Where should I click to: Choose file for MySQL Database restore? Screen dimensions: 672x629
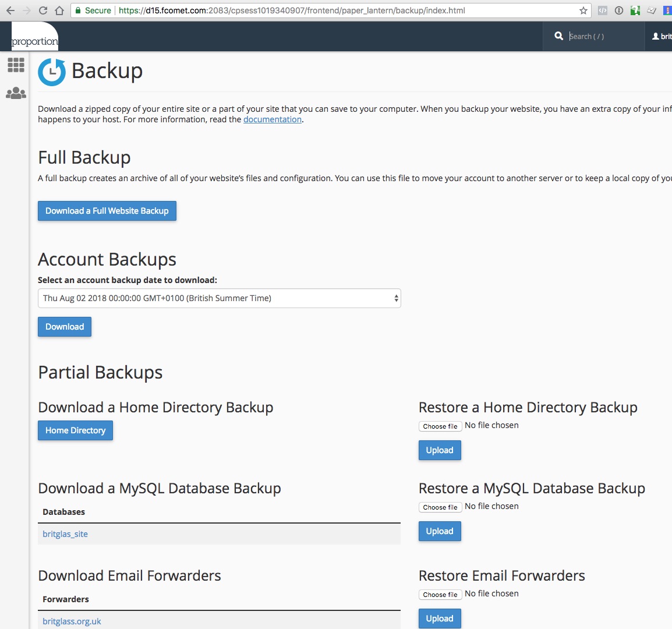click(440, 507)
